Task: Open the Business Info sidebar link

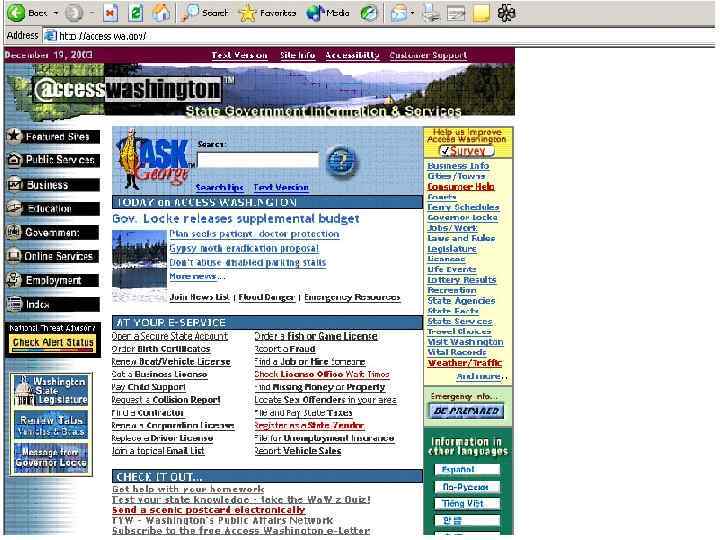Action: [x=458, y=166]
